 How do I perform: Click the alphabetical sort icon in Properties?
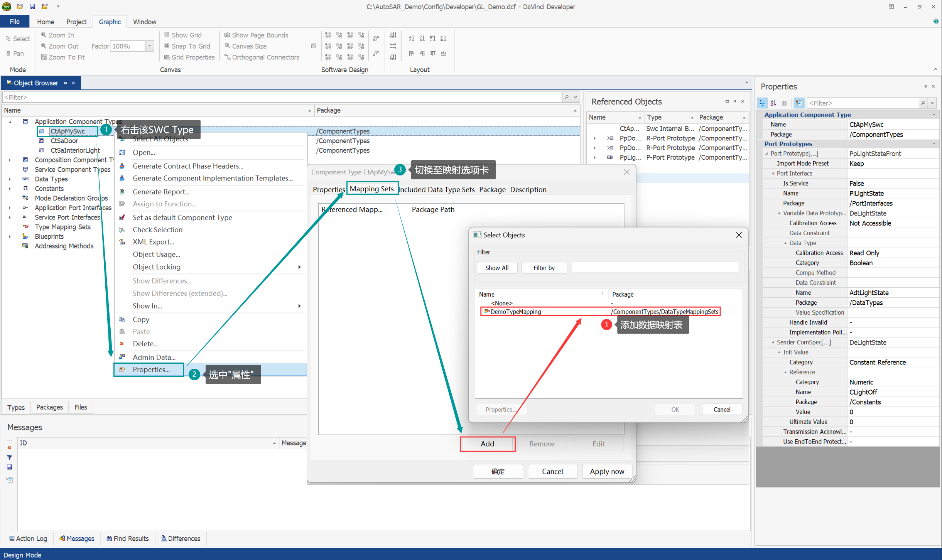pyautogui.click(x=773, y=103)
